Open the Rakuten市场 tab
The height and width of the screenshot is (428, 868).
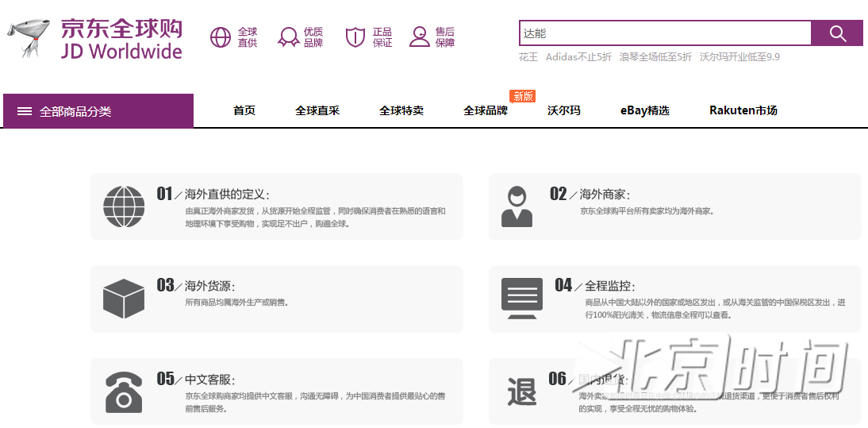[x=743, y=110]
